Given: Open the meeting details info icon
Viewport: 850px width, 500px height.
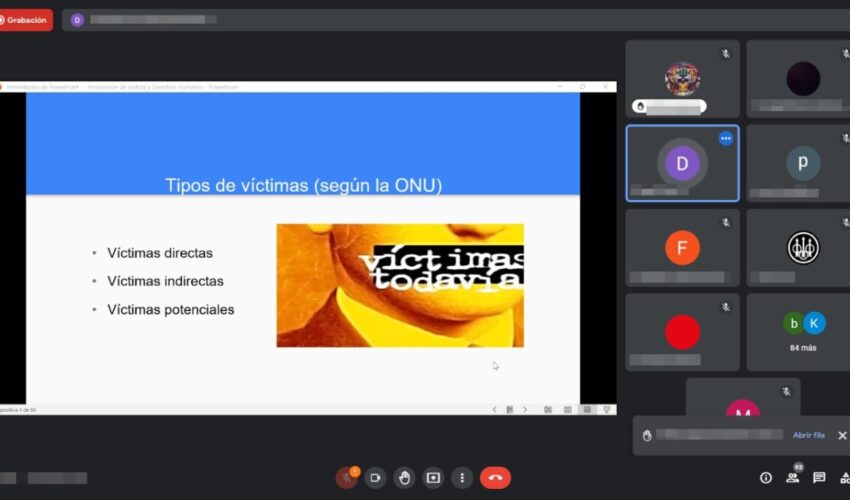Looking at the screenshot, I should pyautogui.click(x=766, y=478).
